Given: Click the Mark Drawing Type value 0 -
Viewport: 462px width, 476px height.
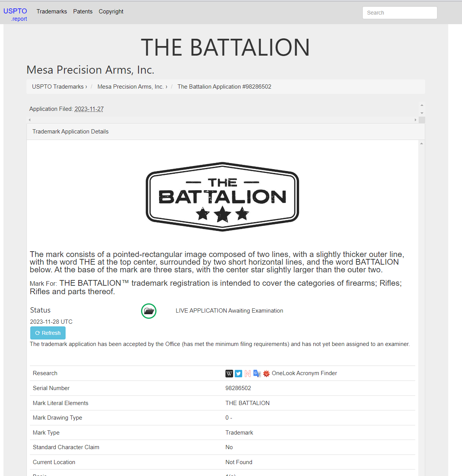Looking at the screenshot, I should (229, 418).
